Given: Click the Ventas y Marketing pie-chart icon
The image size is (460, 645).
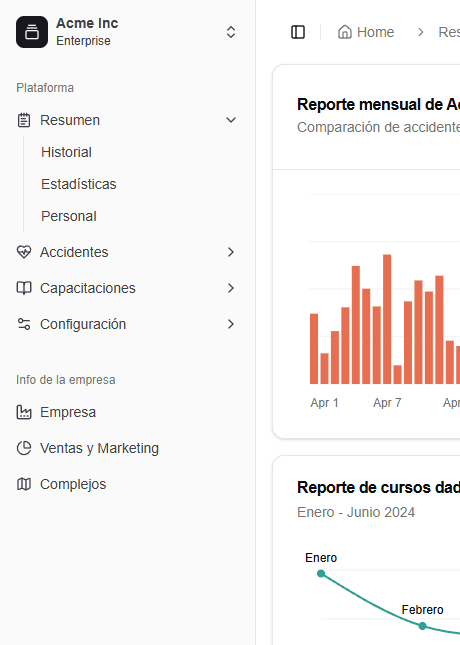Looking at the screenshot, I should [x=24, y=448].
